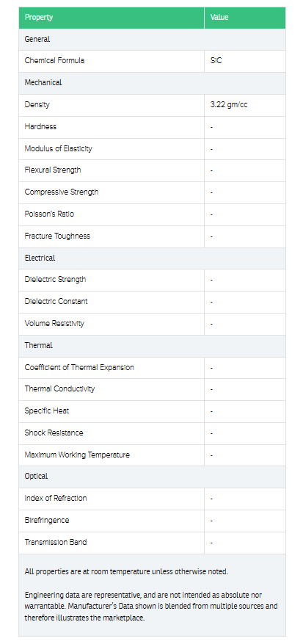Select Modulus of Elasticity property
303x644 pixels.
(x=58, y=148)
